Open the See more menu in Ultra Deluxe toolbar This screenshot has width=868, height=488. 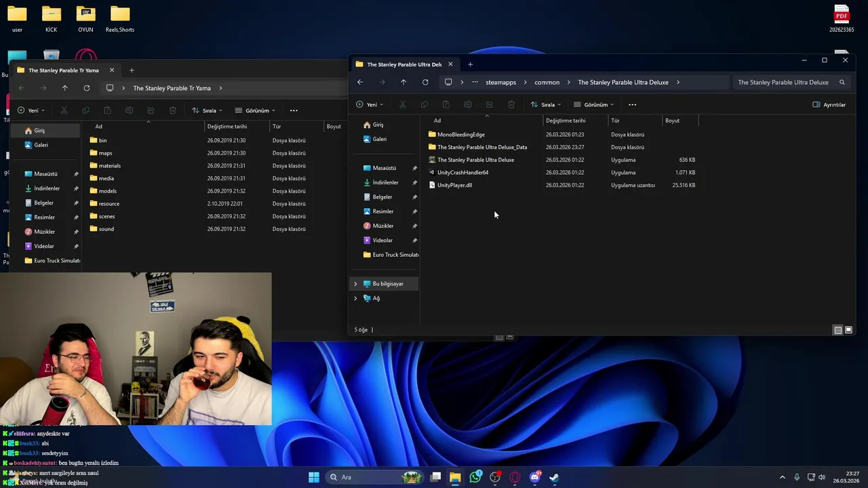pyautogui.click(x=632, y=104)
